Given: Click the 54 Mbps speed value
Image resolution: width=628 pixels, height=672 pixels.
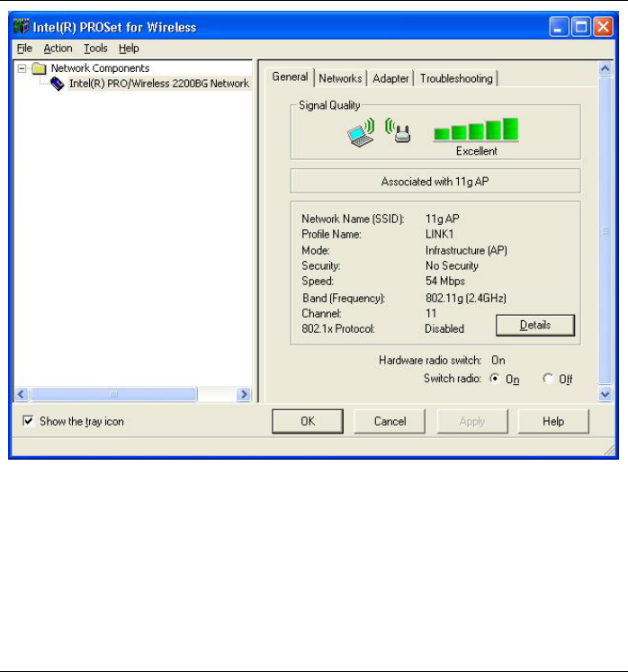Looking at the screenshot, I should [445, 282].
